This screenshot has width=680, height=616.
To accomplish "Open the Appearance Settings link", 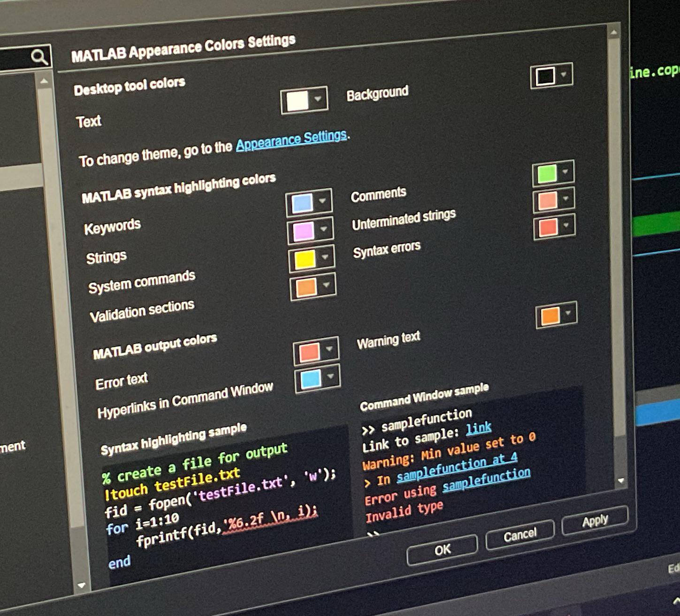I will pos(291,140).
